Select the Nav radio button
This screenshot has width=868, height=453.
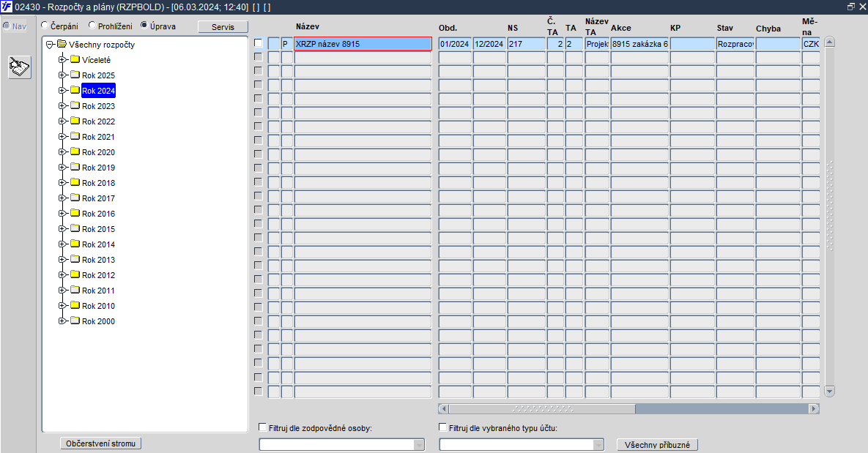6,26
